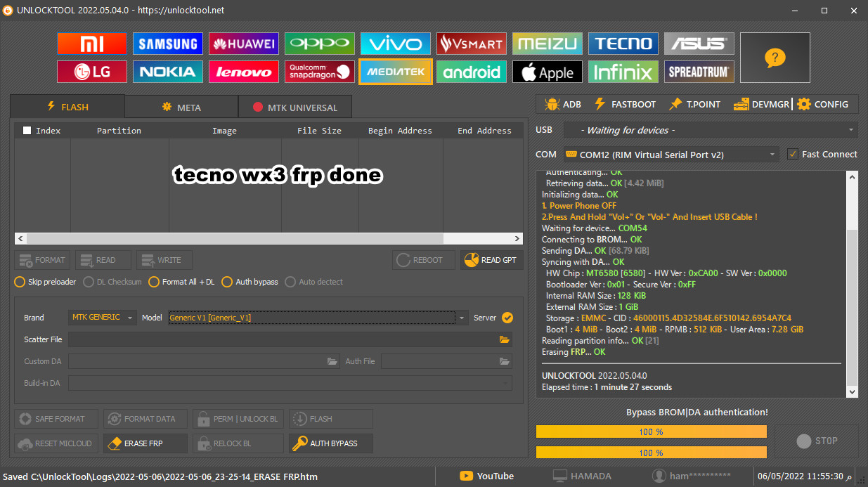The height and width of the screenshot is (487, 868).
Task: Select the Vsmart brand tile
Action: pyautogui.click(x=472, y=44)
